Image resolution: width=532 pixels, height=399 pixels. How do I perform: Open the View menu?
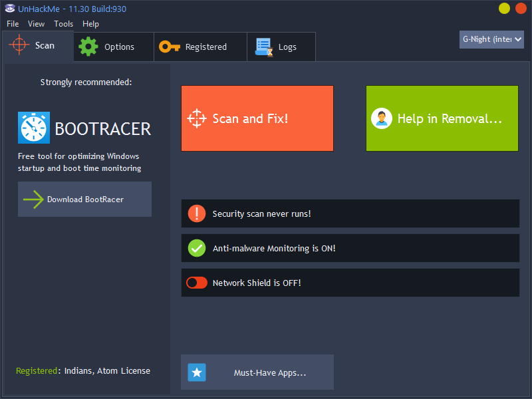tap(36, 23)
